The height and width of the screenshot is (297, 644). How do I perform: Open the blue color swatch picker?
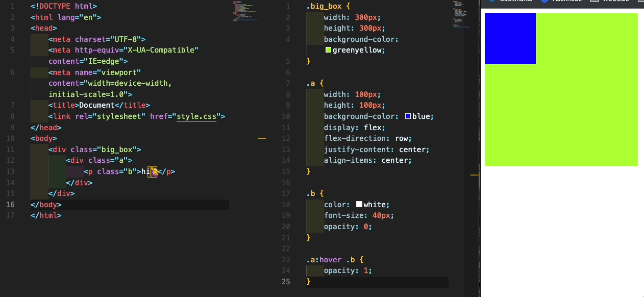408,116
